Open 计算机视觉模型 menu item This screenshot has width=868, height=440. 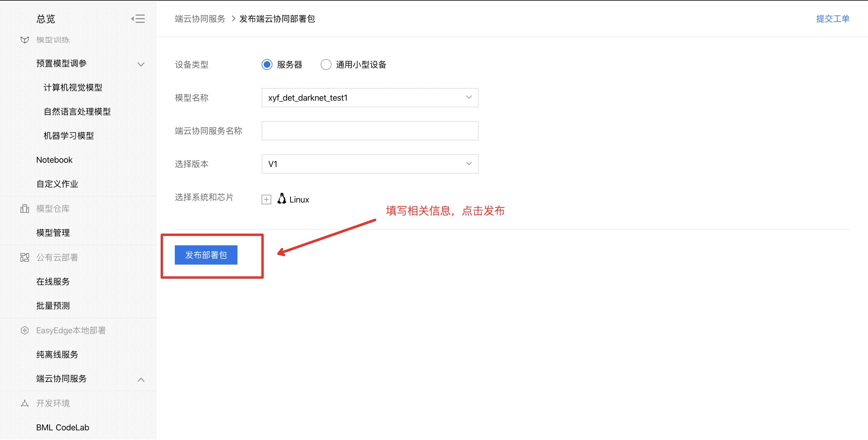coord(73,88)
